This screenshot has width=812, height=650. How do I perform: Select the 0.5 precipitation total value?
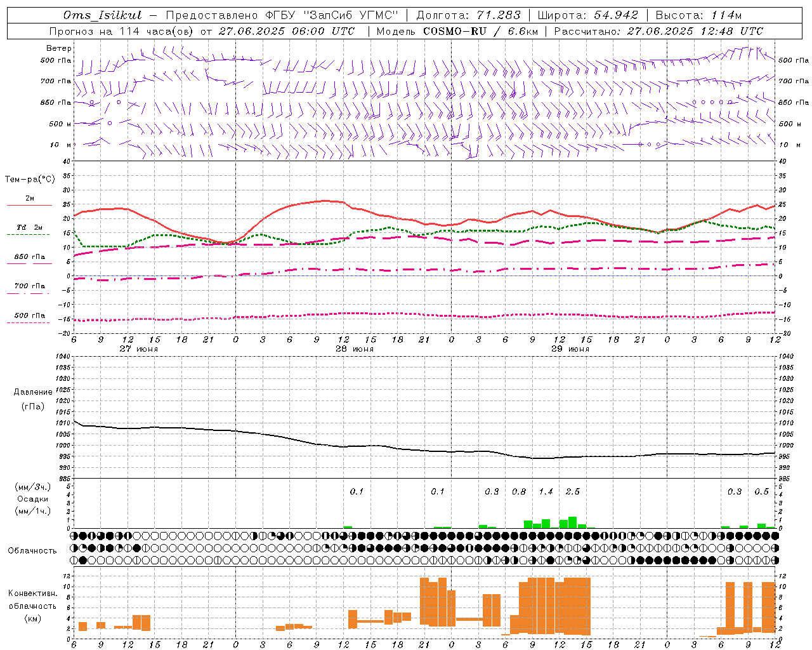tap(761, 491)
